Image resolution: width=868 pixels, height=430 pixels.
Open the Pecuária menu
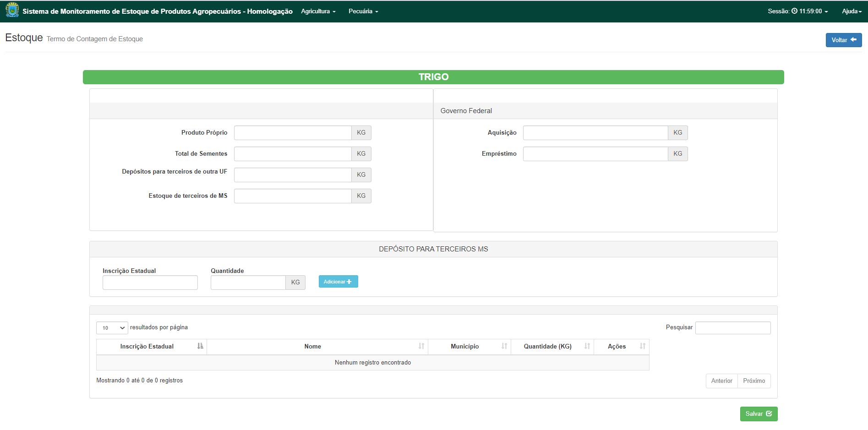(x=363, y=11)
